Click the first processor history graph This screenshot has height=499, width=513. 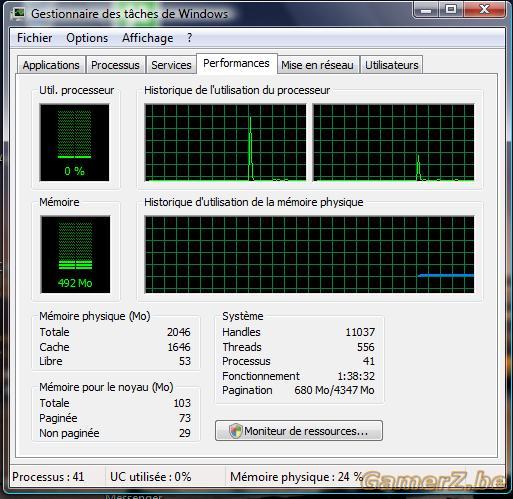[x=225, y=143]
